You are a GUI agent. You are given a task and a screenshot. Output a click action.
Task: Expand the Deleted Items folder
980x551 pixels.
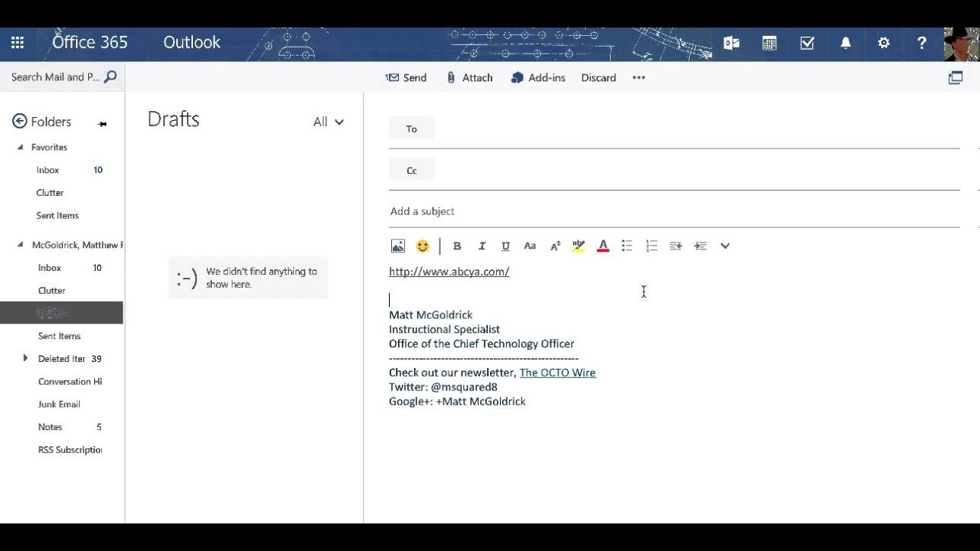point(25,358)
